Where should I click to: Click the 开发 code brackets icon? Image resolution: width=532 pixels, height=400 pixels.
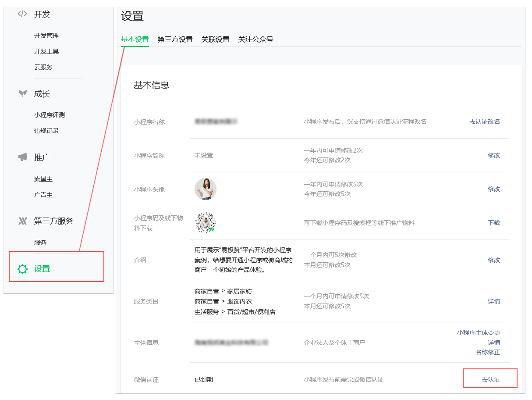(x=22, y=14)
